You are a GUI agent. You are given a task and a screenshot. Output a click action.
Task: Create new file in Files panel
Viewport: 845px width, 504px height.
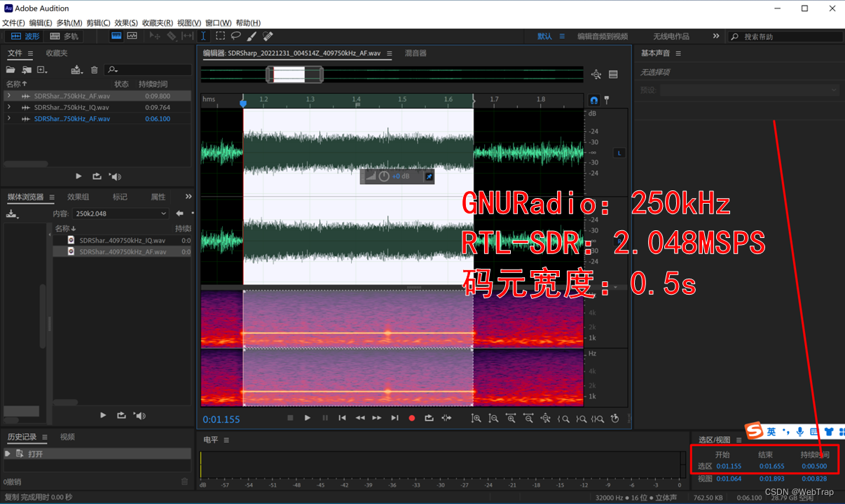click(42, 70)
